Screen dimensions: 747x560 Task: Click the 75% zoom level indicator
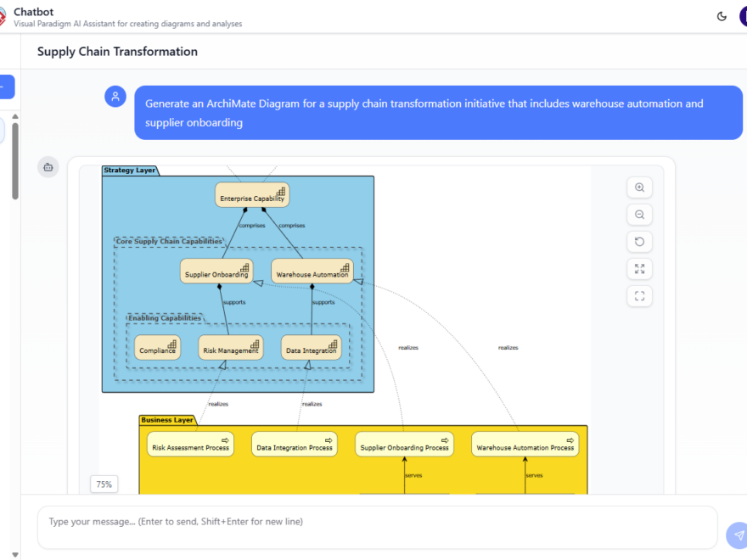[x=104, y=484]
